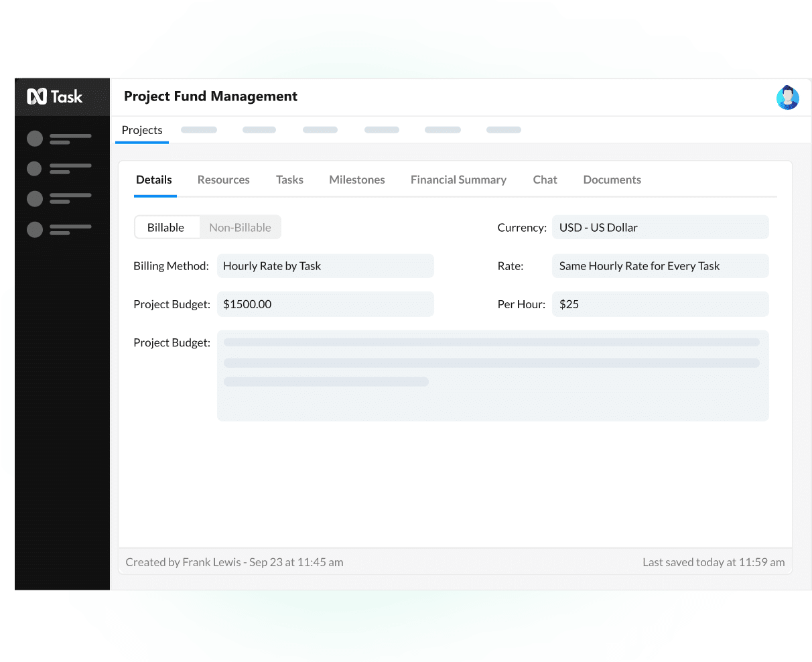Open the Currency dropdown showing USD
The image size is (812, 662).
pos(660,228)
